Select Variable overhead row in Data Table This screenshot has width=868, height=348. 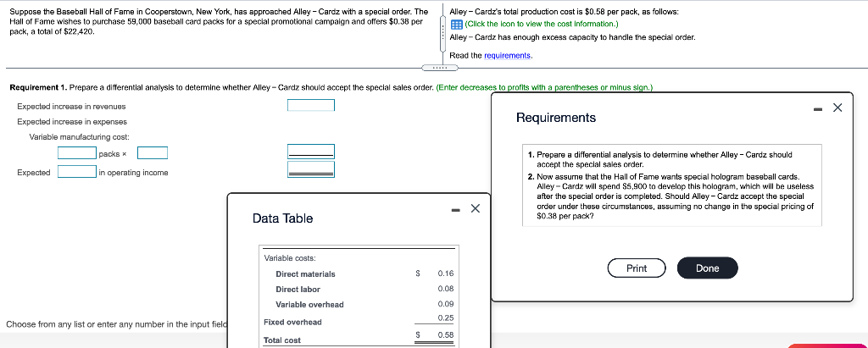358,304
